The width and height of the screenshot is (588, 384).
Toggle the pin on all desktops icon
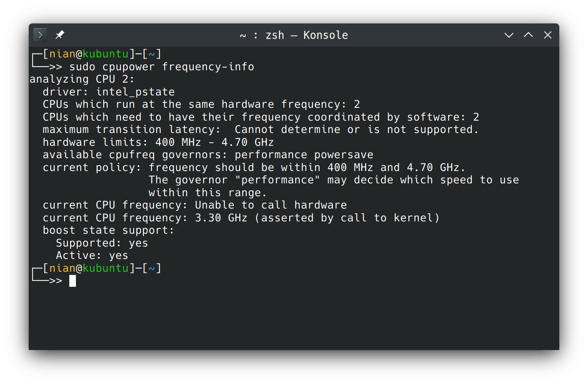click(x=60, y=35)
